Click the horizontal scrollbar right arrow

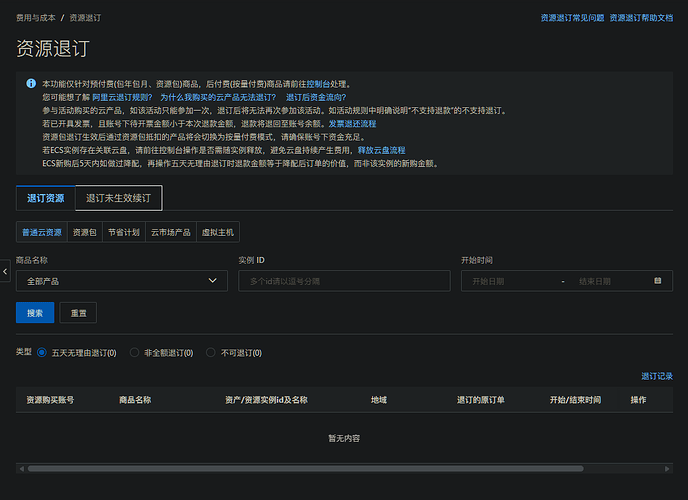click(667, 469)
